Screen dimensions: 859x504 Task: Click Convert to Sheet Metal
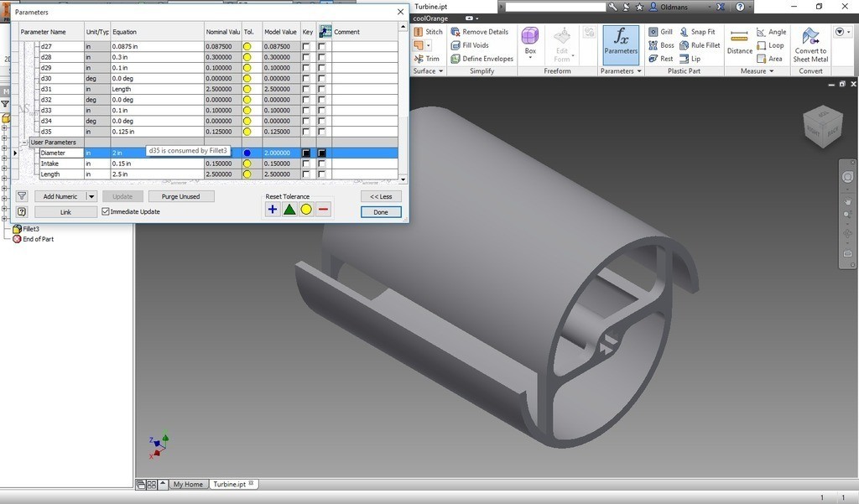point(810,45)
